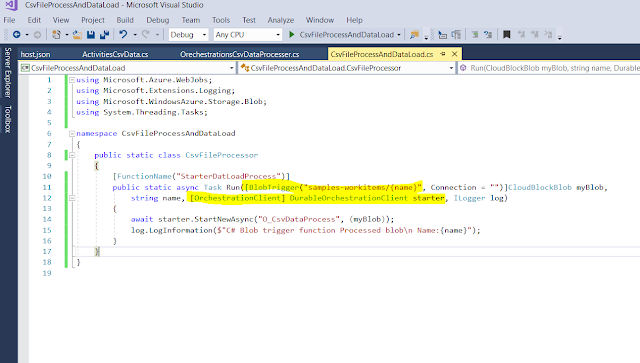Collapse the Run method outlining toggle
The height and width of the screenshot is (363, 640).
pos(72,198)
